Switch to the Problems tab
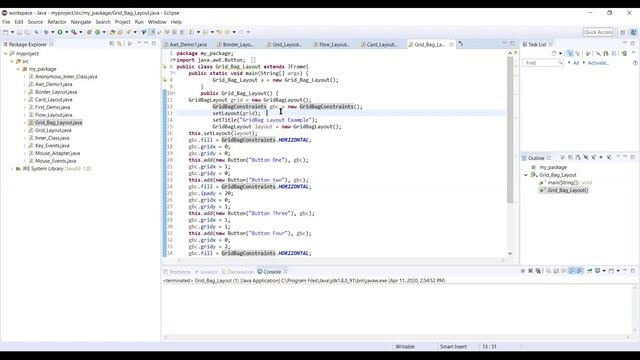 click(x=178, y=272)
